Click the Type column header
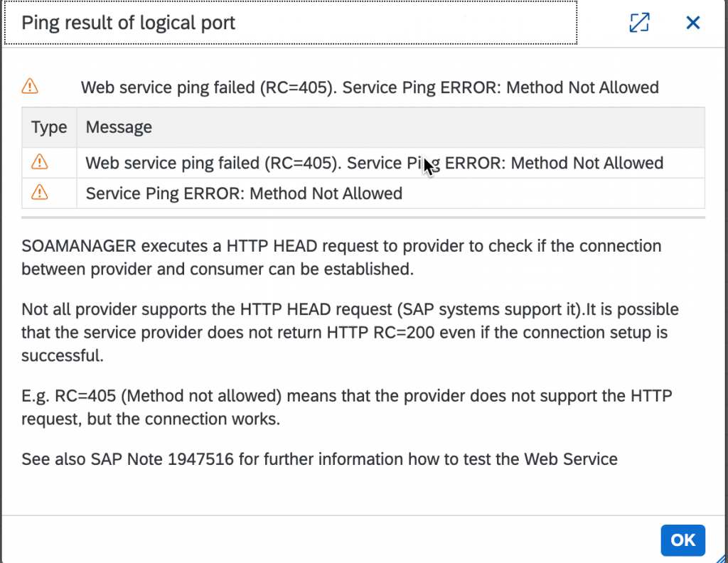 (49, 127)
